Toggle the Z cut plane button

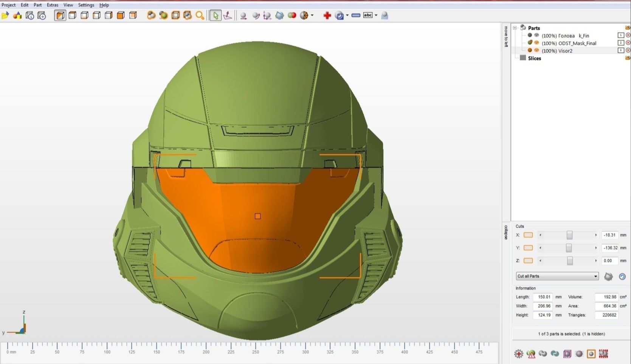[x=528, y=261]
